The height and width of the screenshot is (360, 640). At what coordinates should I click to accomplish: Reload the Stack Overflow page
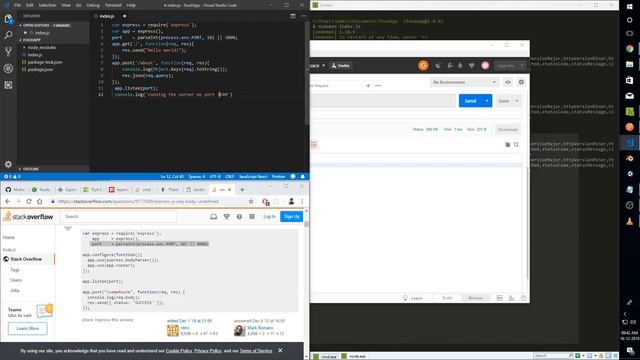[29, 201]
